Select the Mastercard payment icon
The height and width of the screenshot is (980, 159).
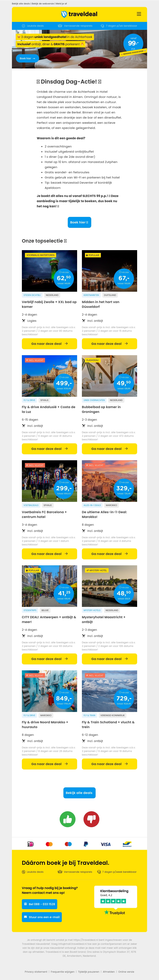[49, 843]
